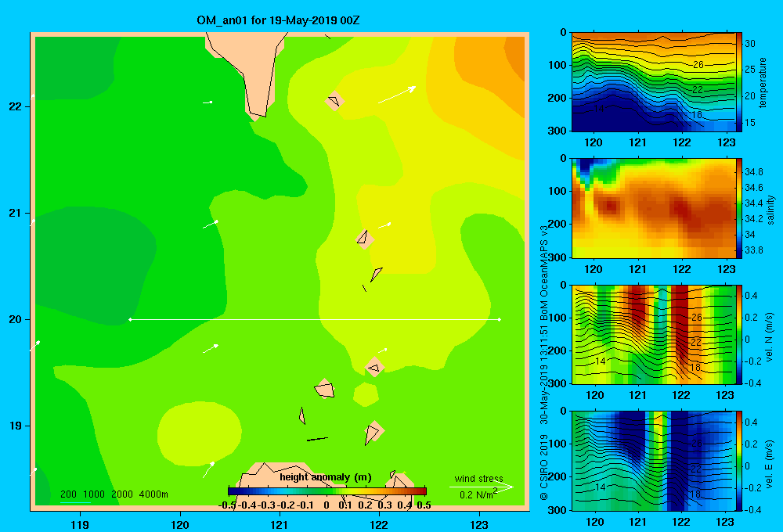Click the '0.2 N/m2' wind stress label
This screenshot has width=783, height=532.
(478, 494)
